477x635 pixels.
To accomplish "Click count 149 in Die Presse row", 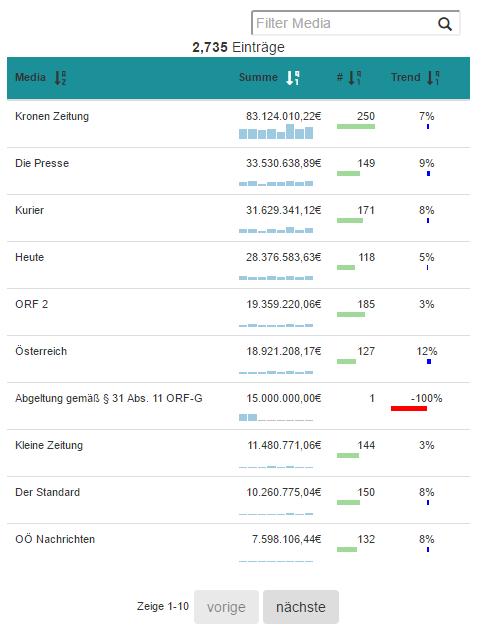I will coord(366,163).
